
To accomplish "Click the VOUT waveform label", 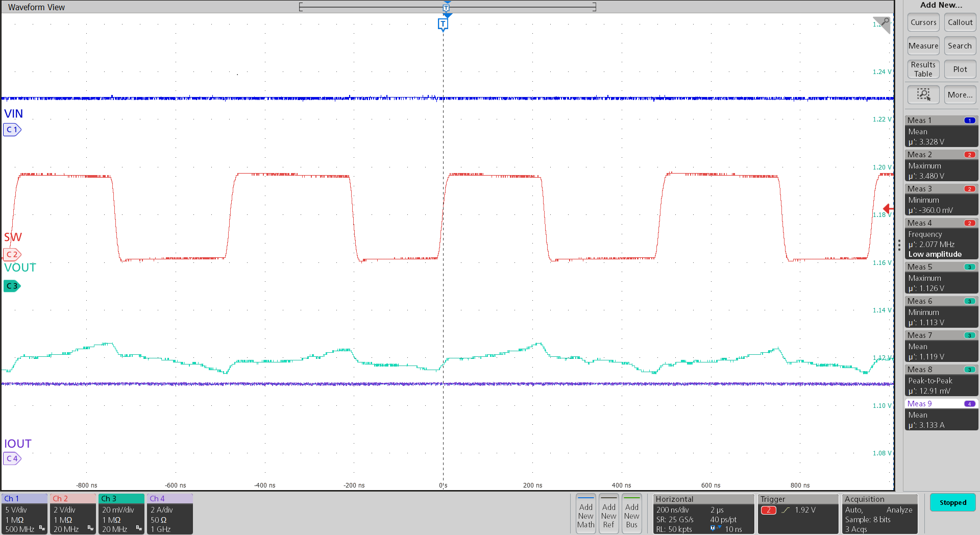I will pyautogui.click(x=20, y=267).
